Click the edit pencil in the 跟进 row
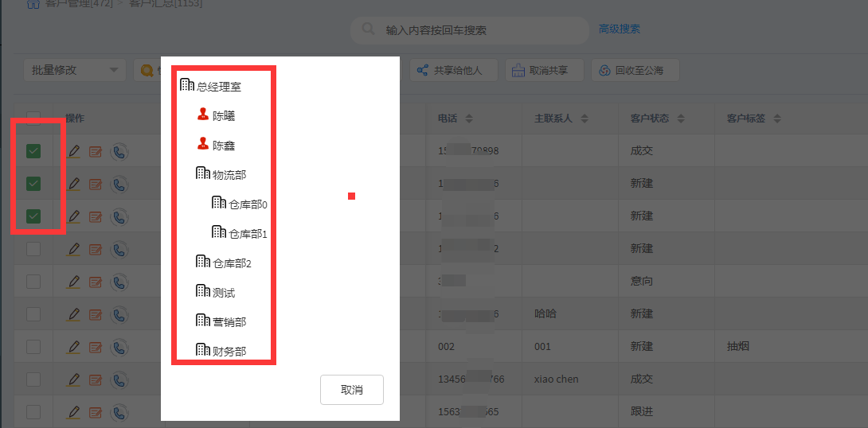Screen dimensions: 868x428 point(73,412)
